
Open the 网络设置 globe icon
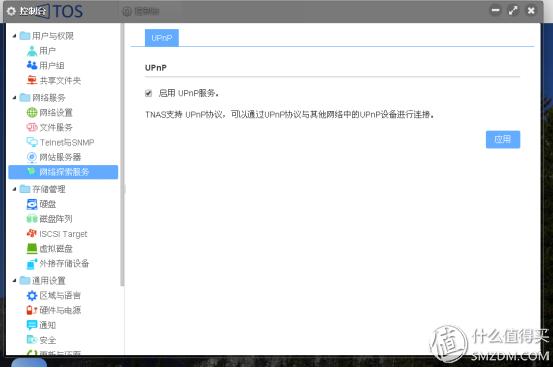coord(32,113)
